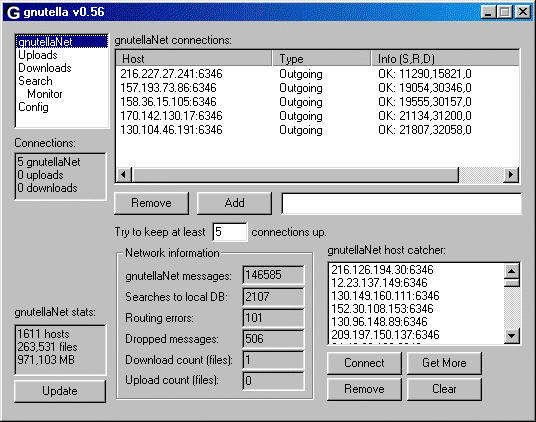536x422 pixels.
Task: Click the Dropped messages value 506
Action: [273, 339]
